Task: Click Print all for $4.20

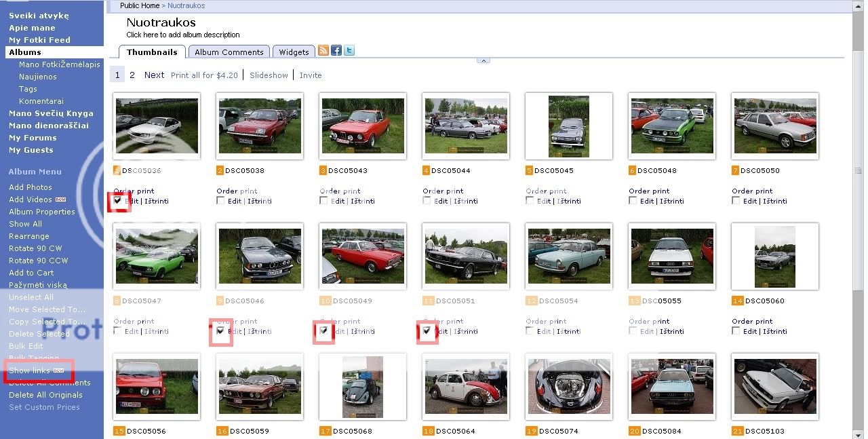Action: 204,75
